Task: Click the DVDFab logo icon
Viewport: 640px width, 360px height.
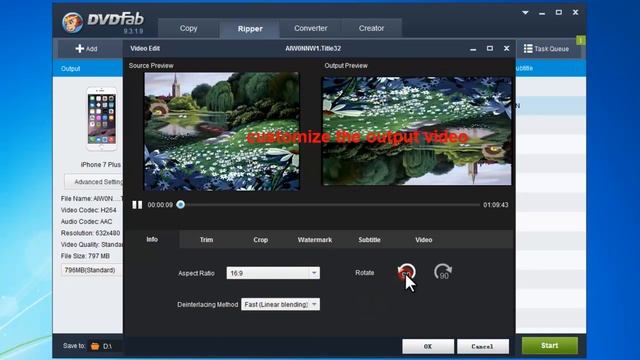Action: pyautogui.click(x=72, y=22)
